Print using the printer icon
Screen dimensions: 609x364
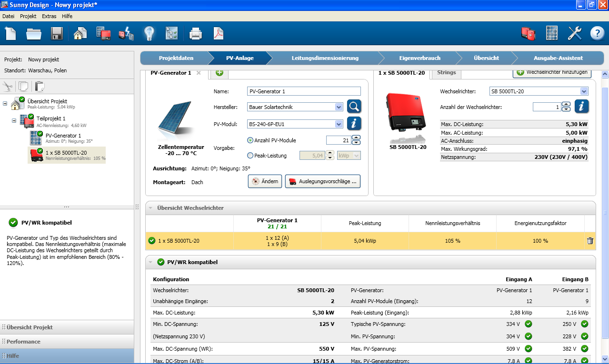[x=196, y=33]
